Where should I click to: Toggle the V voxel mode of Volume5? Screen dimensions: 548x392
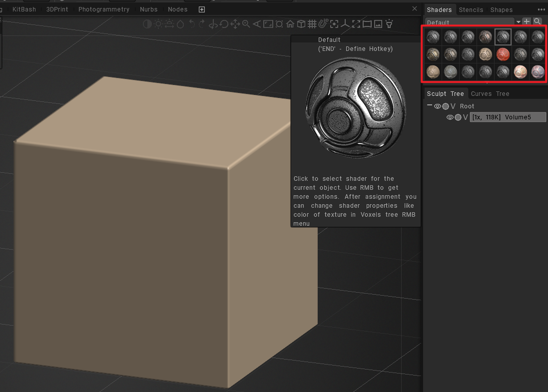click(x=466, y=117)
